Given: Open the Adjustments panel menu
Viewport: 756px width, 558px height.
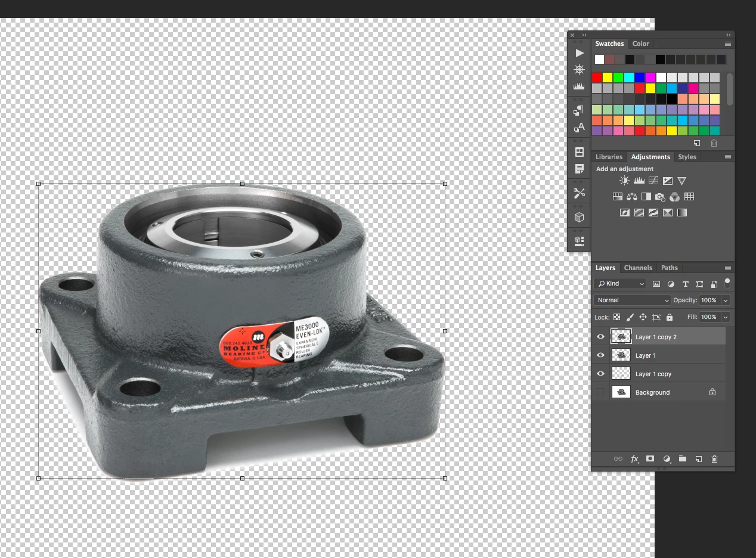Looking at the screenshot, I should click(728, 157).
